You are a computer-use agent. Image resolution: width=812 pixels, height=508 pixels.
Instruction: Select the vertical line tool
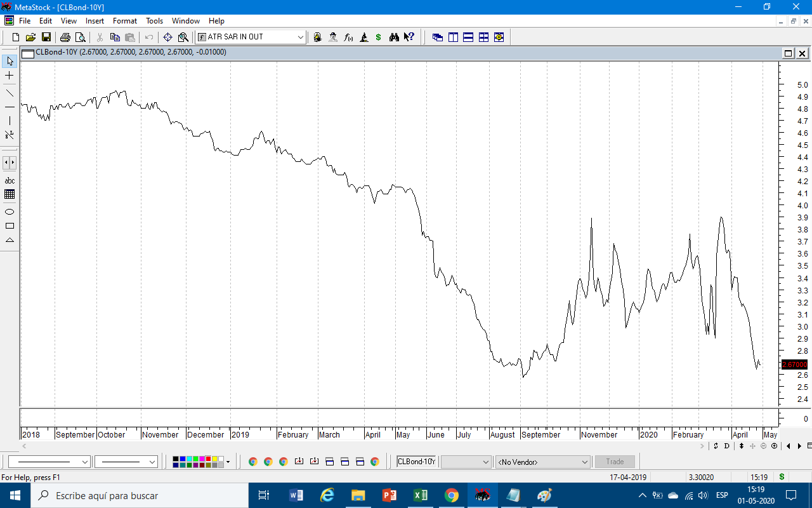point(10,121)
